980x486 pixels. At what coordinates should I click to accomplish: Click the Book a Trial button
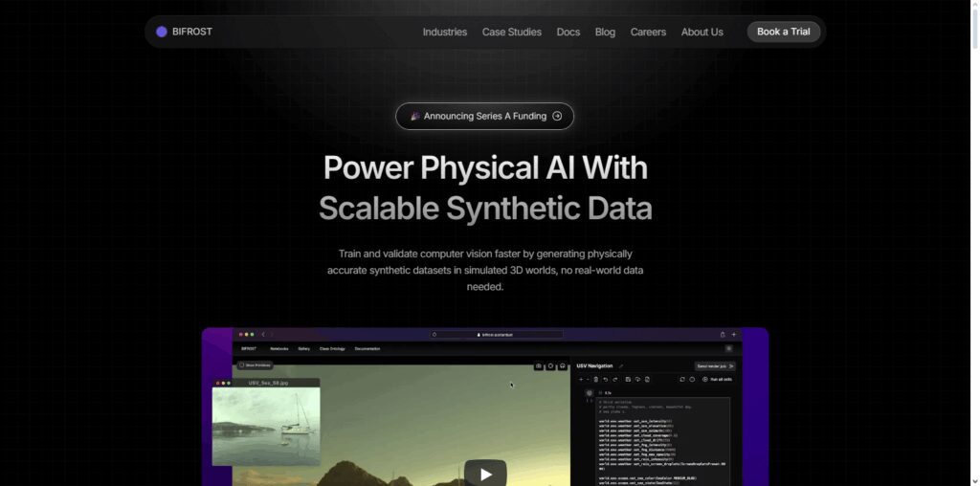783,32
